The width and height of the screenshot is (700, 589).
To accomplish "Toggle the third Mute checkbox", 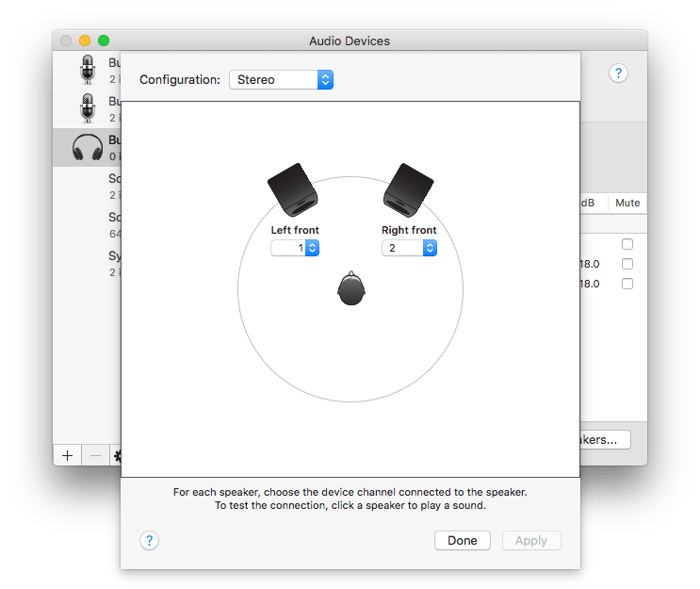I will point(627,284).
